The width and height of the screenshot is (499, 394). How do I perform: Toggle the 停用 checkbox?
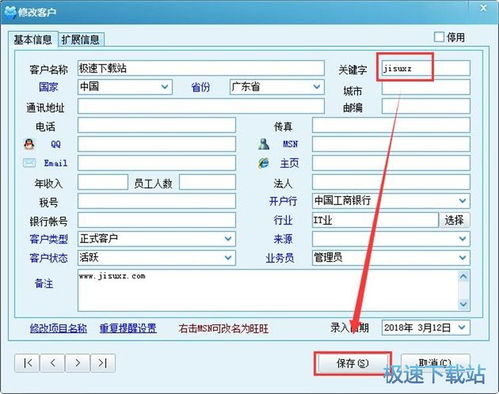(439, 37)
